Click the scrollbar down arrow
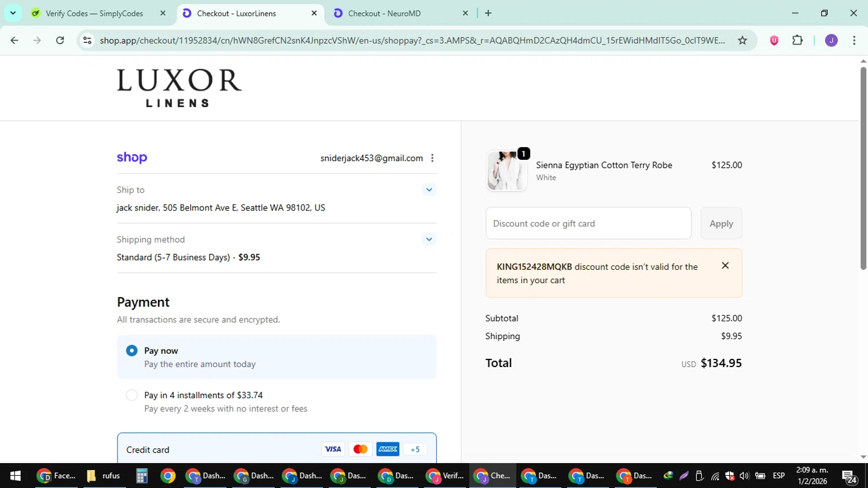The height and width of the screenshot is (488, 868). tap(863, 457)
